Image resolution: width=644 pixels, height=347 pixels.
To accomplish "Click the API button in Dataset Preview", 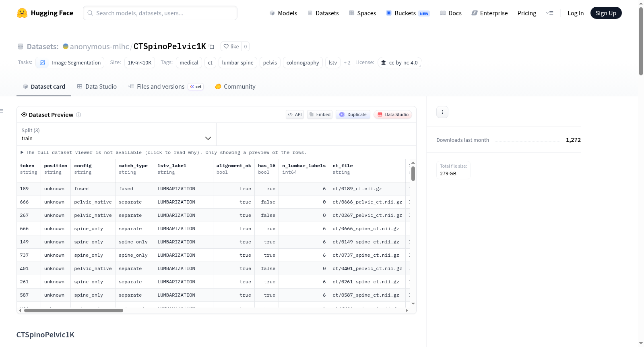I will (295, 114).
